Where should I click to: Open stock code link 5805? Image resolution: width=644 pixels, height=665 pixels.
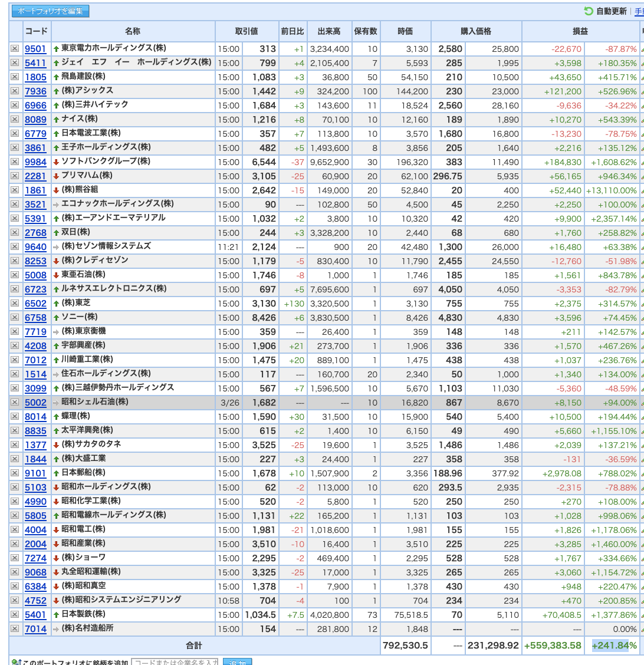point(35,516)
